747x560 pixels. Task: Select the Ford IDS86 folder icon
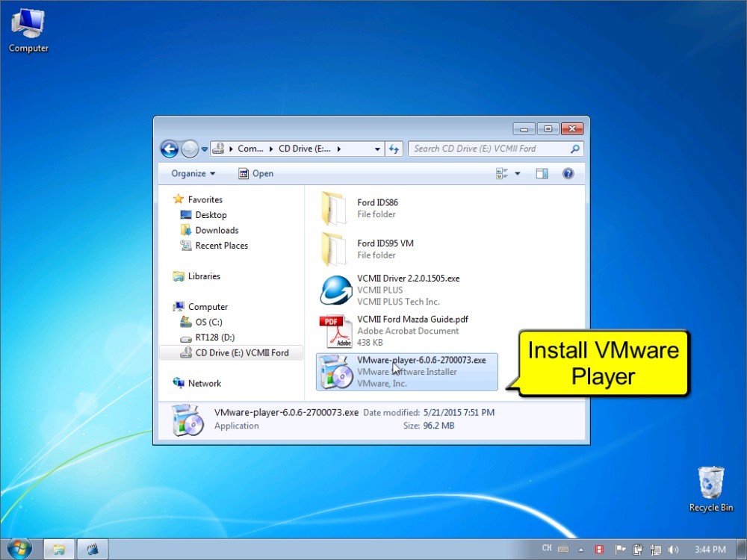pyautogui.click(x=333, y=208)
